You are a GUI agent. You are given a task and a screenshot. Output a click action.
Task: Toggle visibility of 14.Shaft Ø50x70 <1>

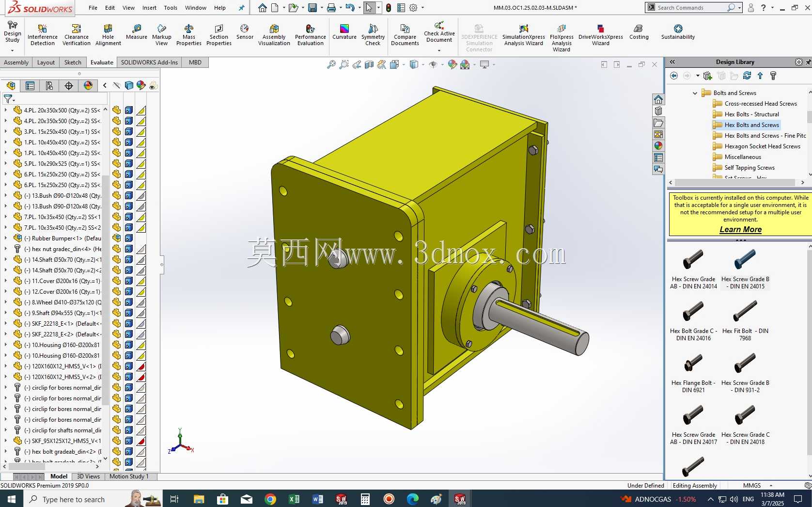(117, 259)
